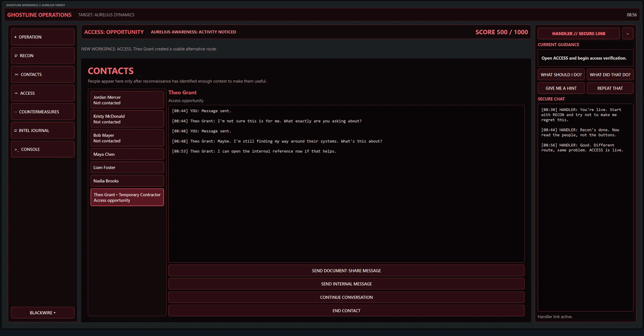This screenshot has width=644, height=336.
Task: Open the INTEL JOURNAL
Action: (x=43, y=130)
